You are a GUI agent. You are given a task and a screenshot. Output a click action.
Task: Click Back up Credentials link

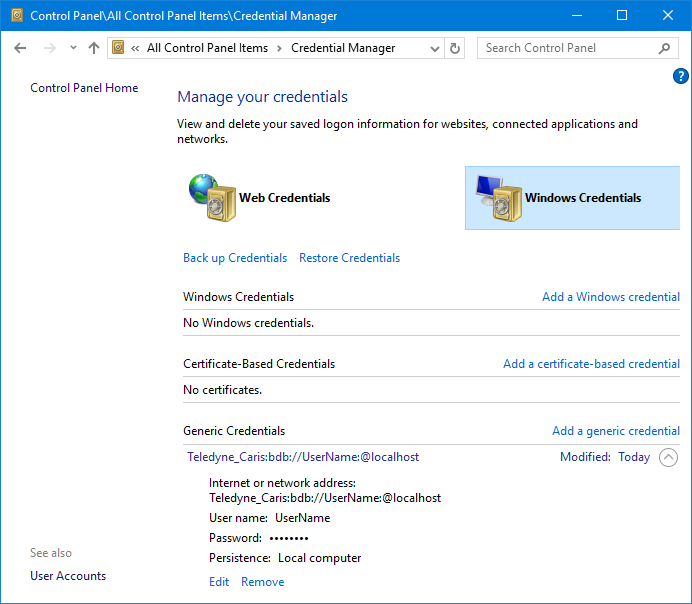point(235,258)
